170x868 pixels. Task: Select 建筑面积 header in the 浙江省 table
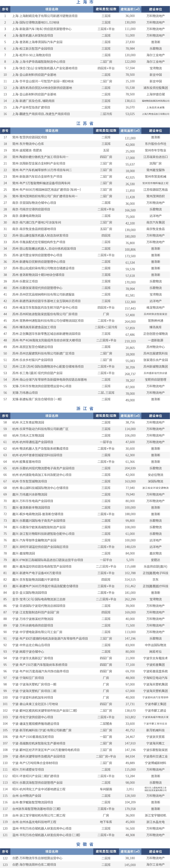pyautogui.click(x=130, y=416)
